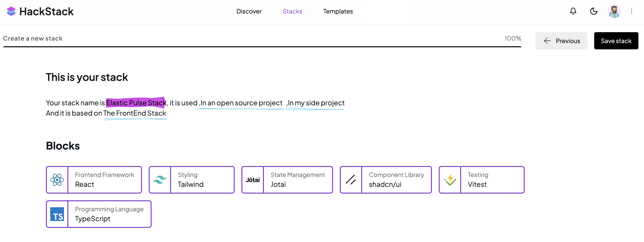The image size is (644, 242).
Task: Click the Jotai logo icon
Action: 252,180
